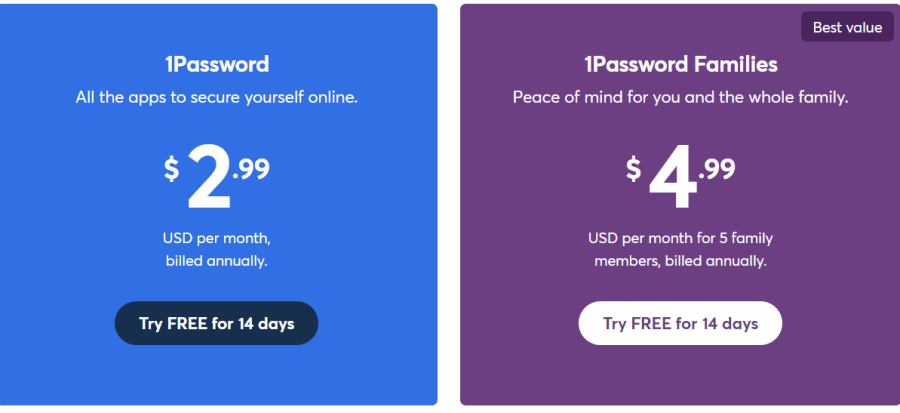The width and height of the screenshot is (900, 413).
Task: Click 'Peace of mind for you' tagline
Action: tap(681, 97)
